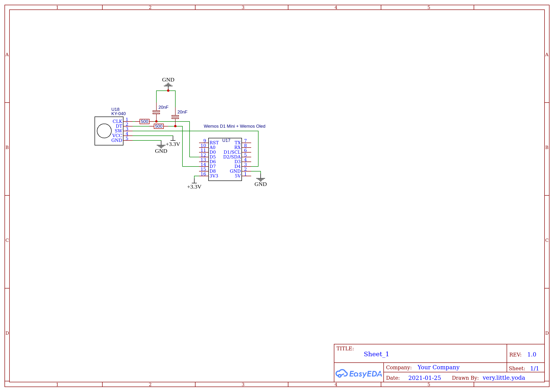Select the KY-040 encoder circle symbol
Viewport: 554px width, 392px height.
click(104, 131)
